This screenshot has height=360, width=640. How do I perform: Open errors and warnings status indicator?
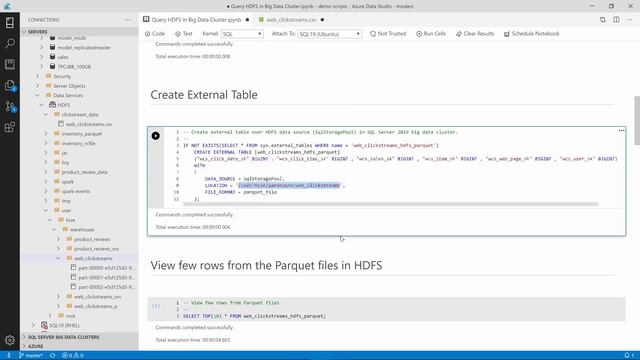pos(73,355)
